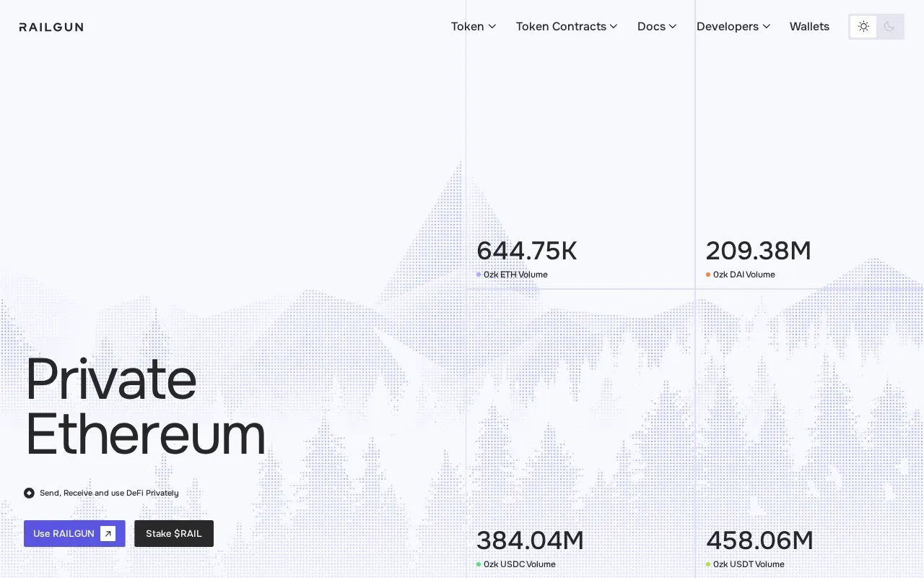Click the Use RAILGUN button
The height and width of the screenshot is (578, 924).
click(74, 533)
